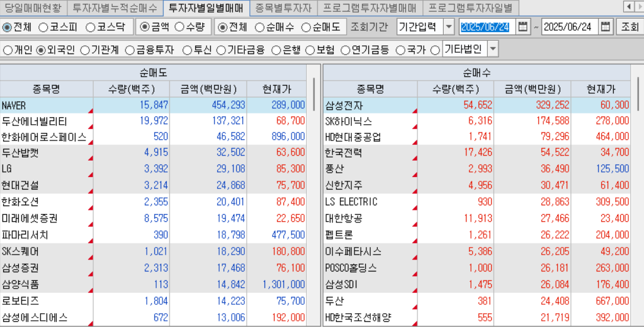Select 펩트론 stock row
644x327 pixels.
477,235
